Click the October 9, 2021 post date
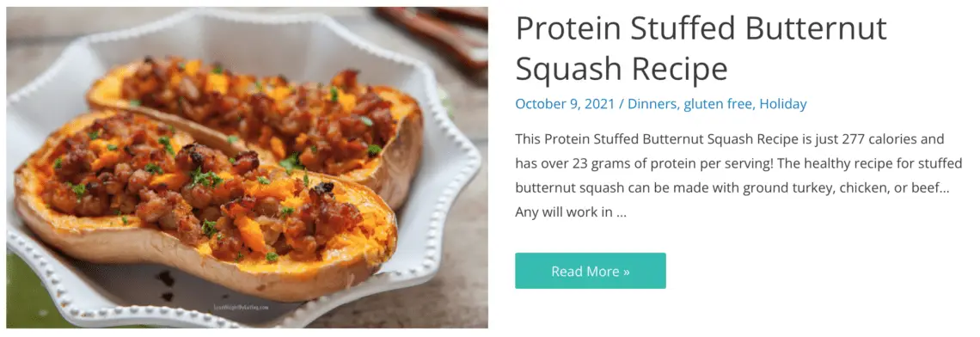This screenshot has height=337, width=980. pos(565,104)
